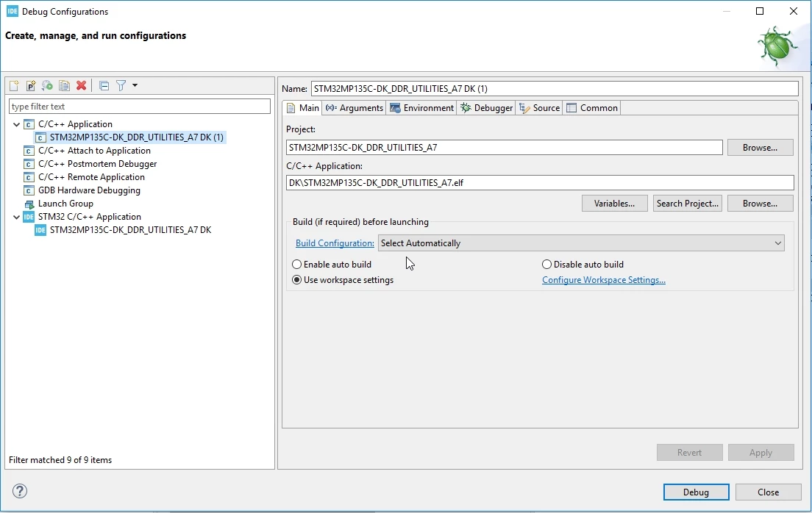Collapse the STM32 C/C++ Application node

point(17,217)
